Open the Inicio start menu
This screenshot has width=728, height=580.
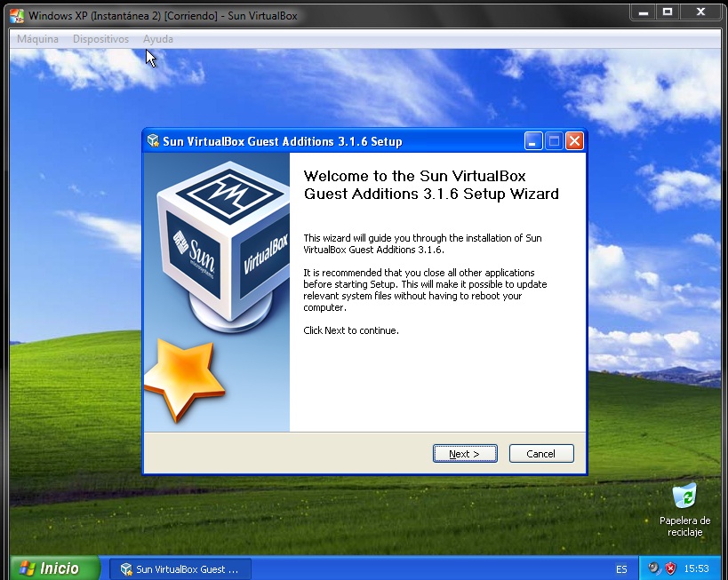[55, 568]
